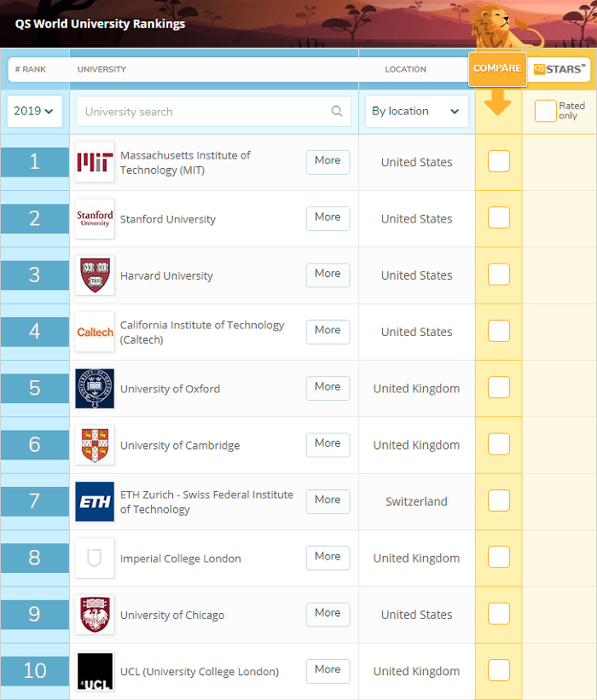Click the rank 10 number cell
The height and width of the screenshot is (700, 597).
(35, 671)
